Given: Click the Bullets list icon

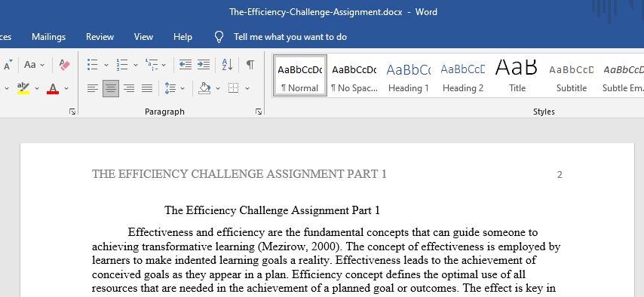Looking at the screenshot, I should click(93, 65).
